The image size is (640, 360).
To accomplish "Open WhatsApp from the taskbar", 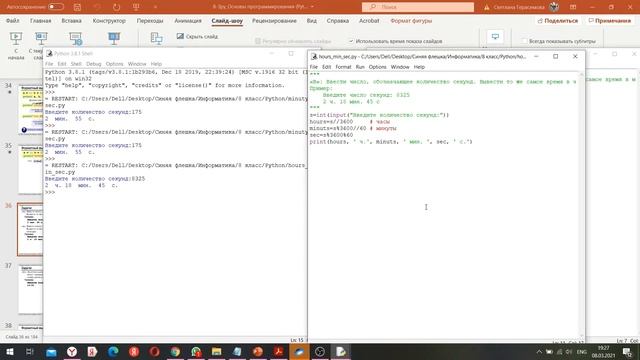I will pyautogui.click(x=196, y=351).
